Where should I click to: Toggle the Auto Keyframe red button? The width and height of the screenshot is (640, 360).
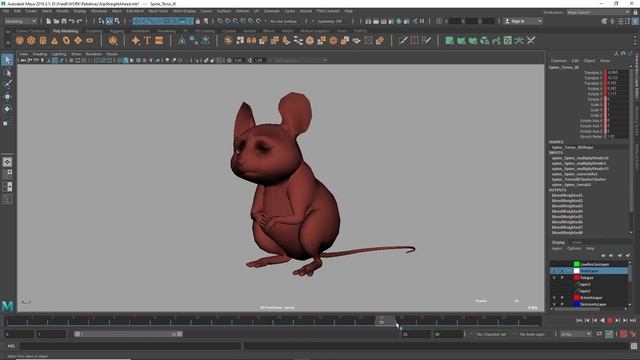pyautogui.click(x=623, y=334)
